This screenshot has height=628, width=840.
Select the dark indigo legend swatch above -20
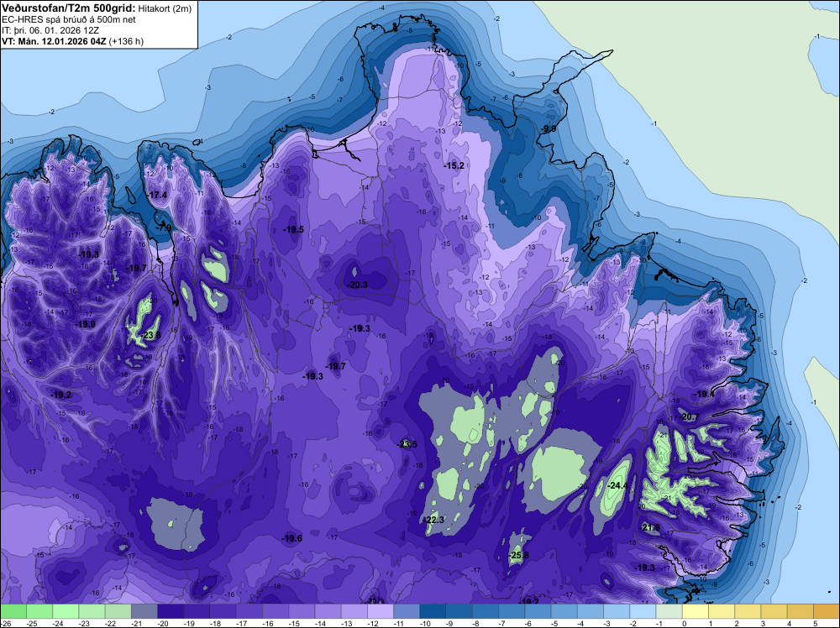[171, 611]
